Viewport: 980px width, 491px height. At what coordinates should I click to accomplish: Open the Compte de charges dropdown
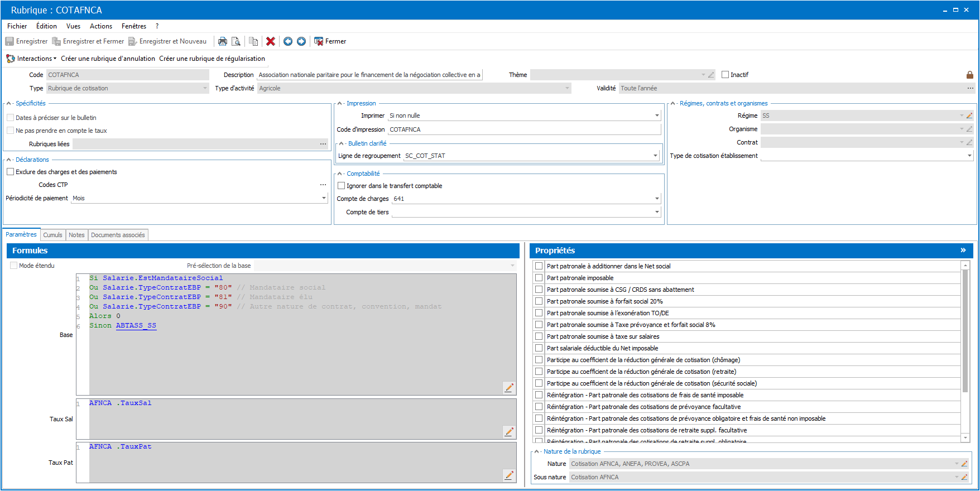point(657,199)
